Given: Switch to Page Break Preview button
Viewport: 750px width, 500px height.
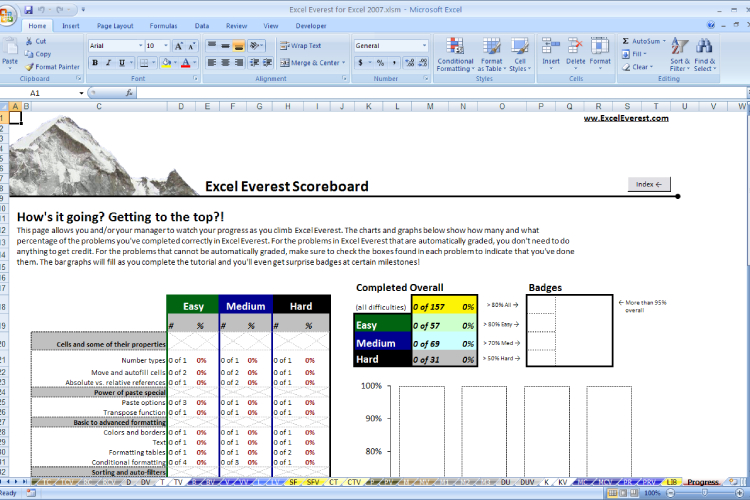Looking at the screenshot, I should tap(634, 493).
